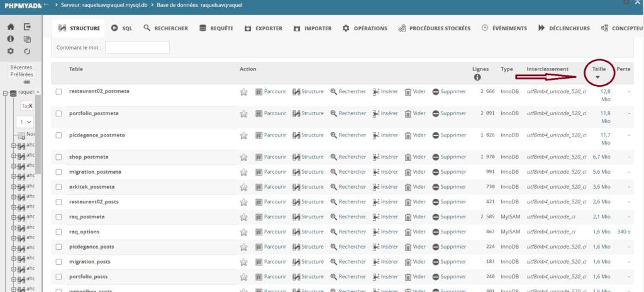The width and height of the screenshot is (644, 292).
Task: Check the box for portfolio_postmeta table
Action: pos(58,114)
